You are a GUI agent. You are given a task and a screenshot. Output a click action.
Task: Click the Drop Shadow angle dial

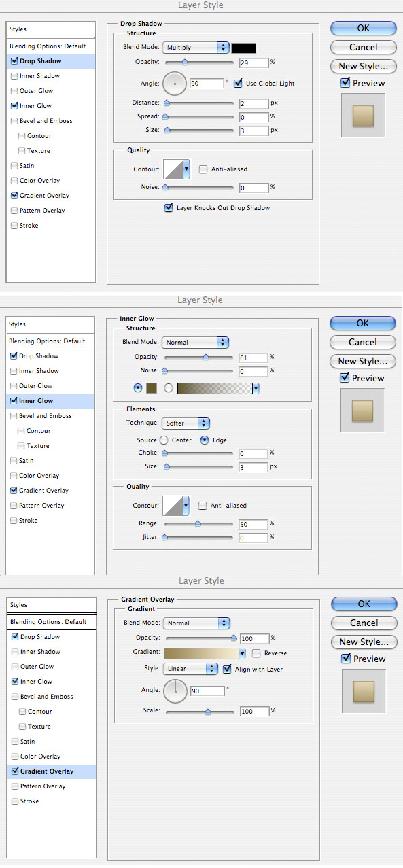[175, 84]
